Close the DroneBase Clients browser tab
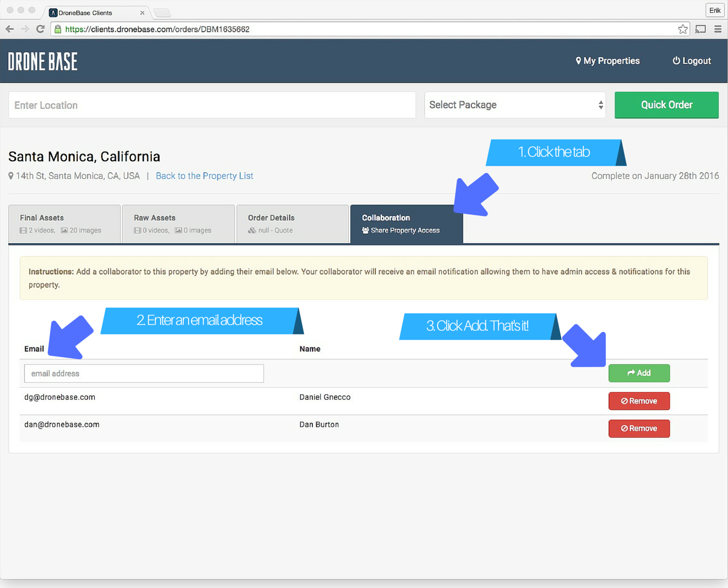The image size is (728, 588). [x=142, y=13]
